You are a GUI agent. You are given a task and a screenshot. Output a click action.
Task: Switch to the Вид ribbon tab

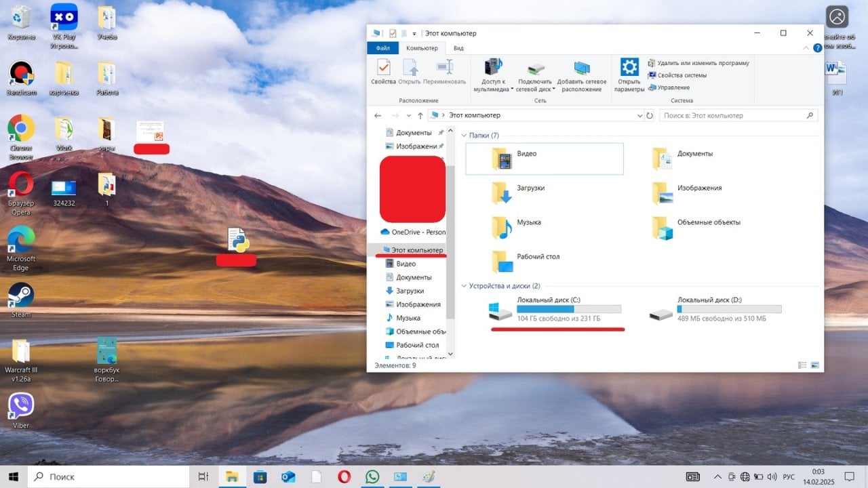(458, 48)
